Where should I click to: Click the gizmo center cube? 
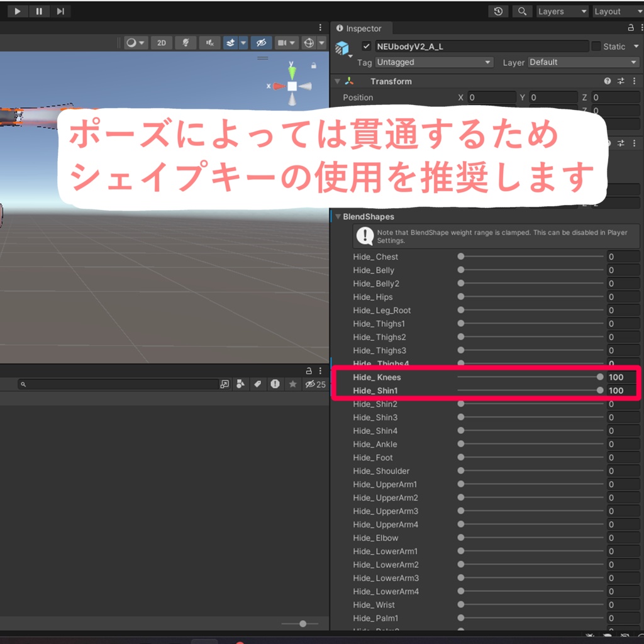point(292,86)
